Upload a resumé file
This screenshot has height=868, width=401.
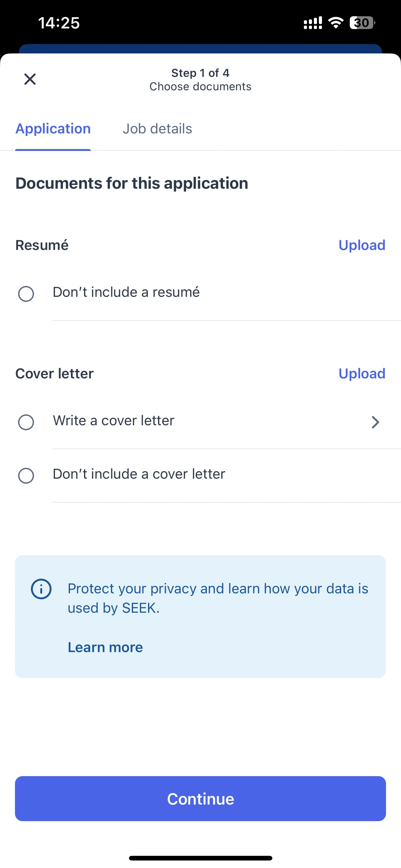click(x=362, y=245)
